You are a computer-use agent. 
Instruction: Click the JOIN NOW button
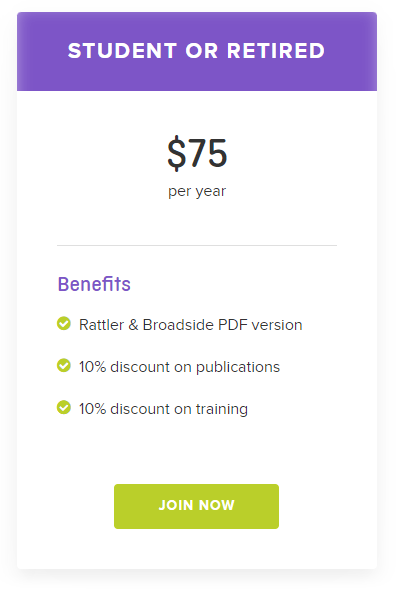pyautogui.click(x=196, y=506)
